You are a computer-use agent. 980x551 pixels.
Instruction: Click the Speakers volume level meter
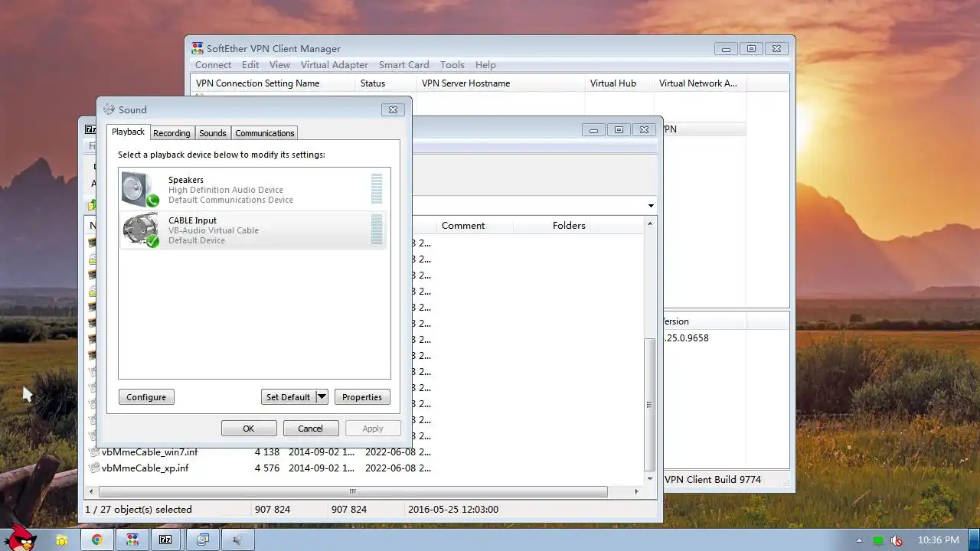377,189
